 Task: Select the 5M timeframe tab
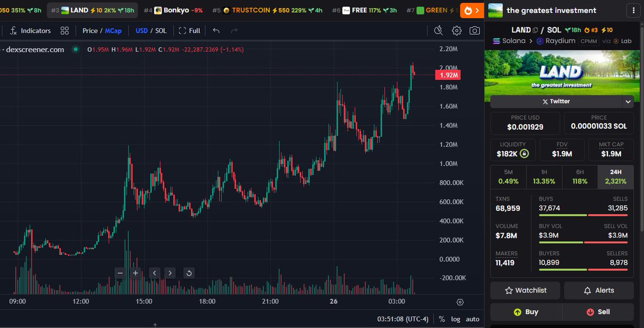(508, 177)
